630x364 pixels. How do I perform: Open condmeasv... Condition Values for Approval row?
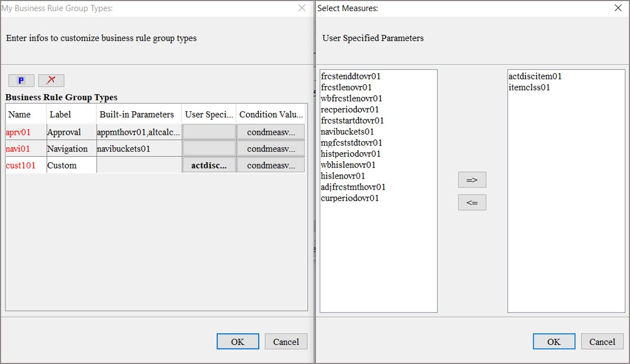coord(270,131)
